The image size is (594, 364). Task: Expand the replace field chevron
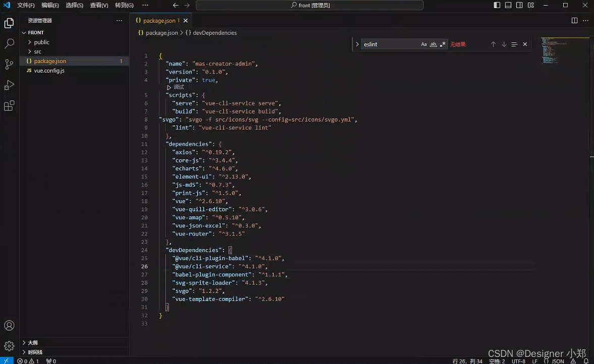tap(357, 44)
